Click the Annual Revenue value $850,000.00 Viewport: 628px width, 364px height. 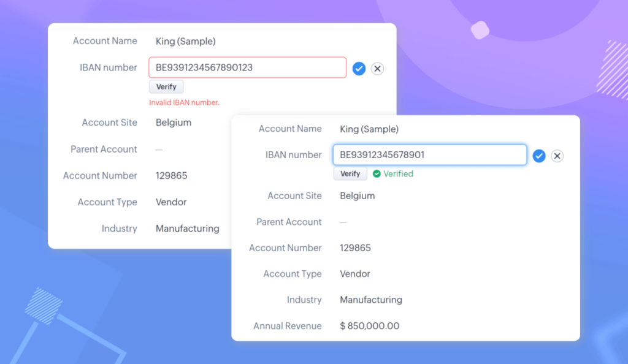pos(369,326)
